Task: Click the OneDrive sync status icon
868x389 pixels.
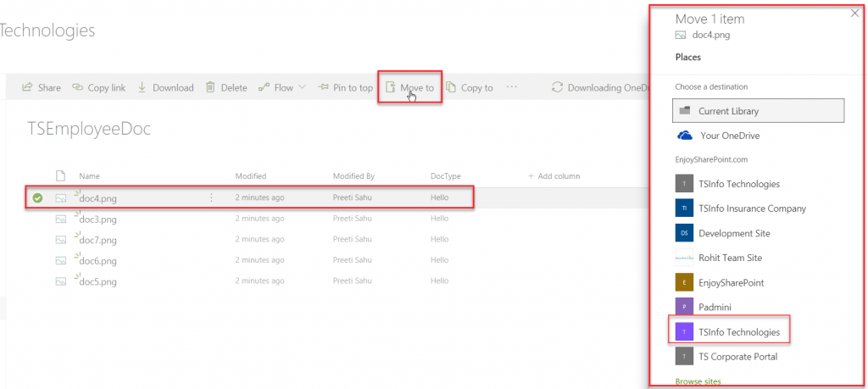Action: point(558,87)
